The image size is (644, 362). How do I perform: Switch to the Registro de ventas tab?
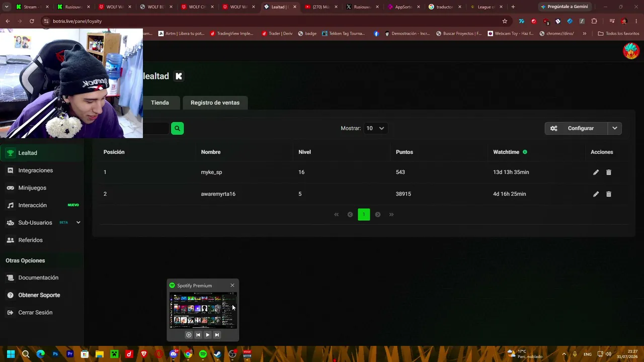click(215, 103)
